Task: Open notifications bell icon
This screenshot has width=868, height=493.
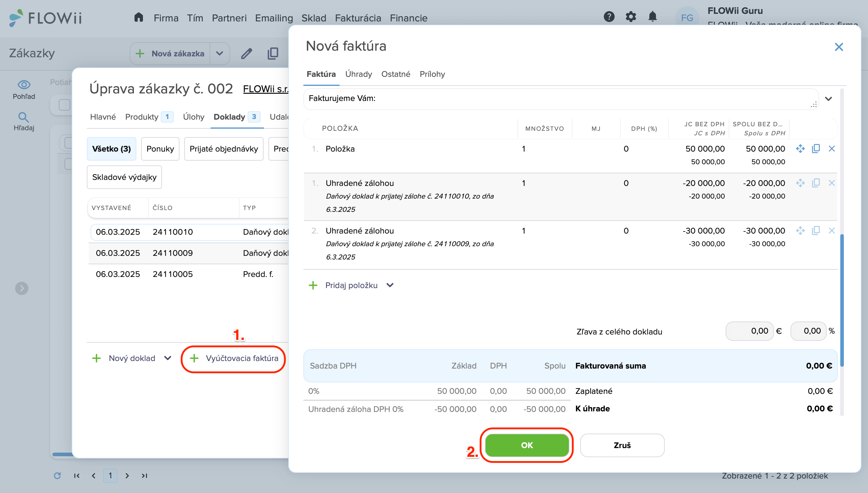Action: 652,17
